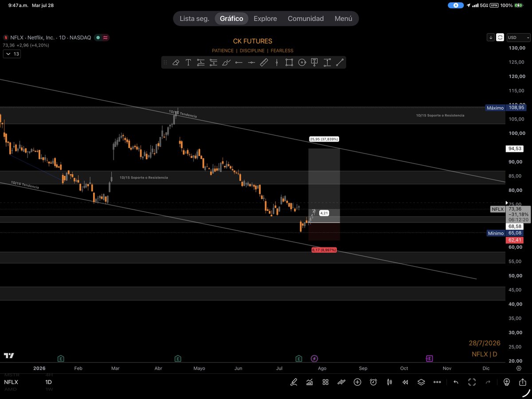
Task: Select the price range measure tool
Action: click(327, 63)
